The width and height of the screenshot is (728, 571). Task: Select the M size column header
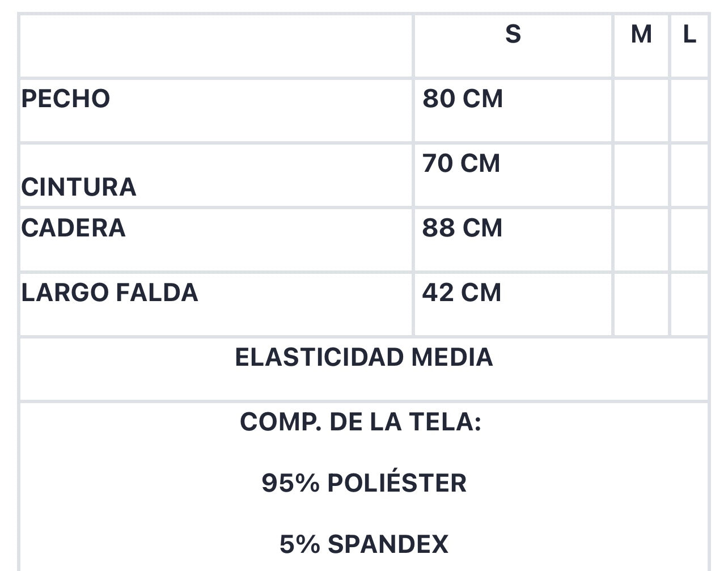point(641,35)
